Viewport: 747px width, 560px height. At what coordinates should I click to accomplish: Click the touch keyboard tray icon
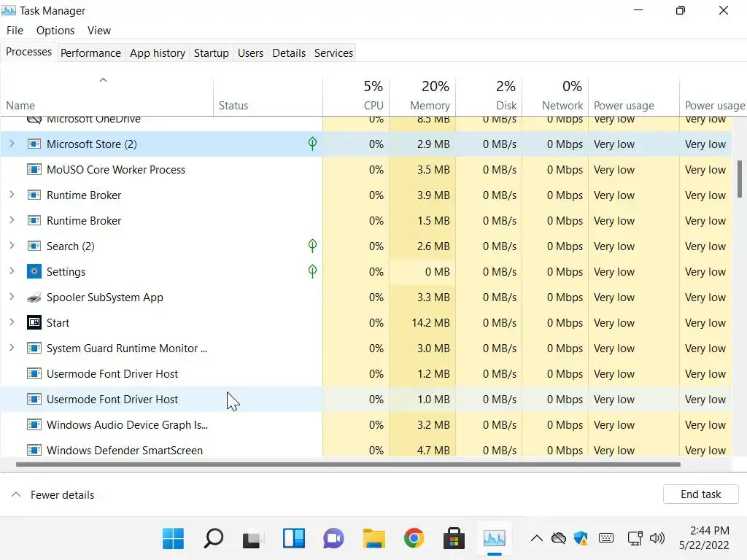pos(606,538)
